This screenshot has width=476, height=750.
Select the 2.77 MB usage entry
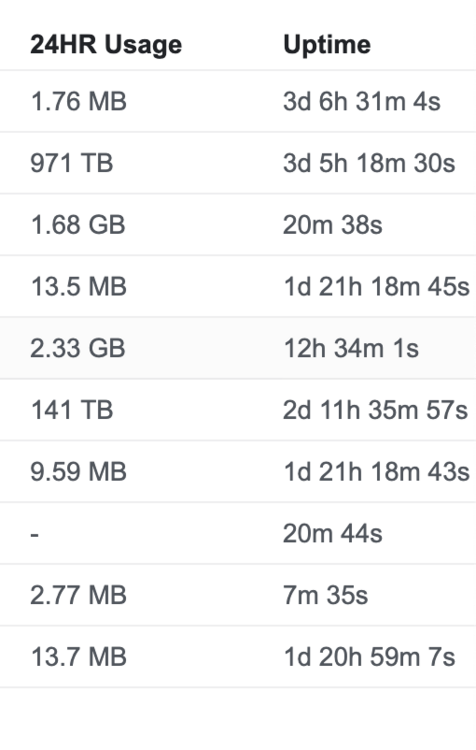pyautogui.click(x=78, y=595)
